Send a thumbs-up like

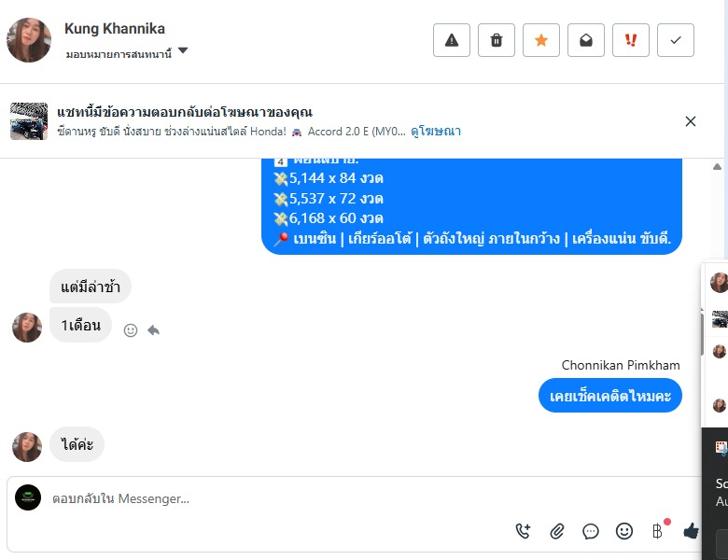tap(691, 531)
